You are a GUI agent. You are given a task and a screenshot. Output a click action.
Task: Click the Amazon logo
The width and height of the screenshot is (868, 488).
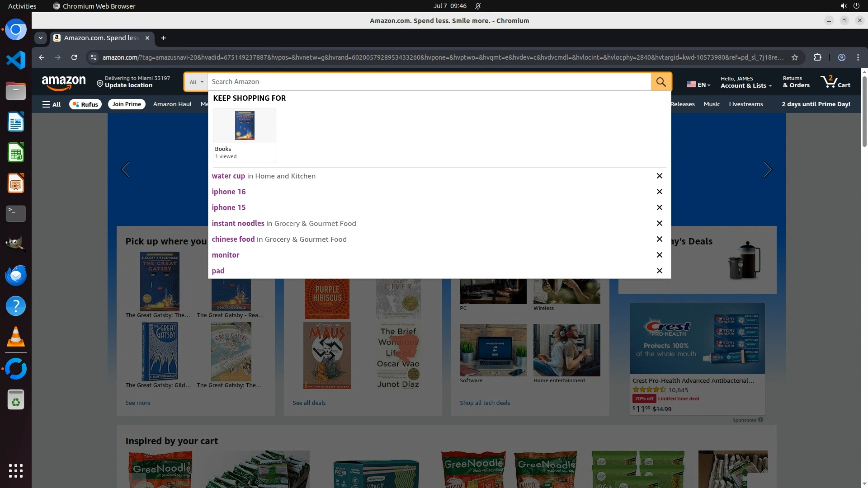[x=63, y=82]
